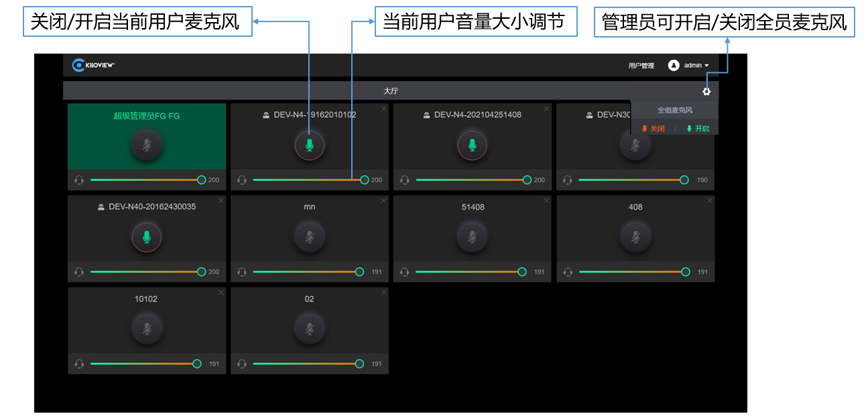Close the mn user card
This screenshot has width=868, height=420.
384,200
